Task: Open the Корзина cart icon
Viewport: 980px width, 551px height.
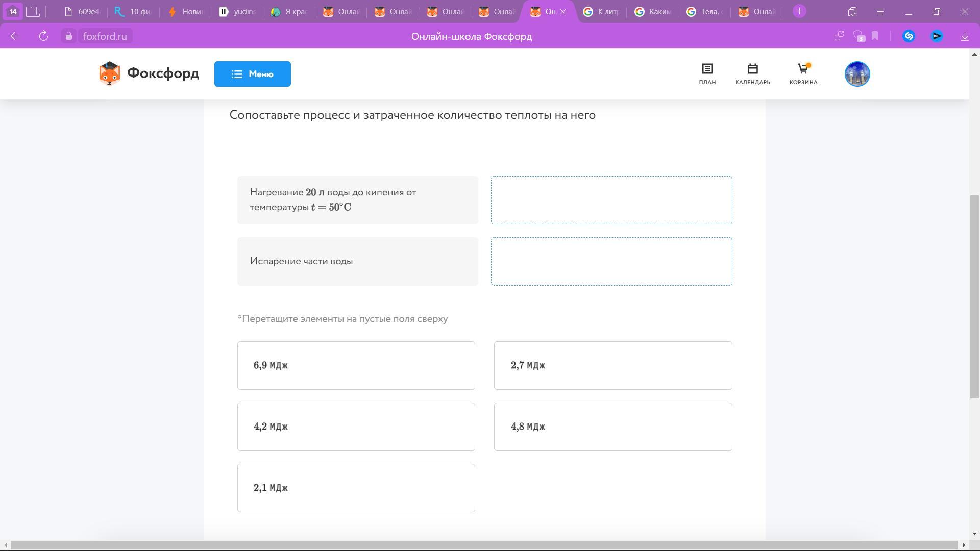Action: 803,74
